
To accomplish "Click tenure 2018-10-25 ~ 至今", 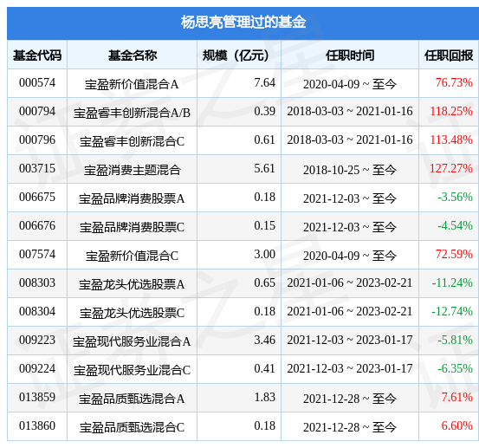I will (350, 170).
